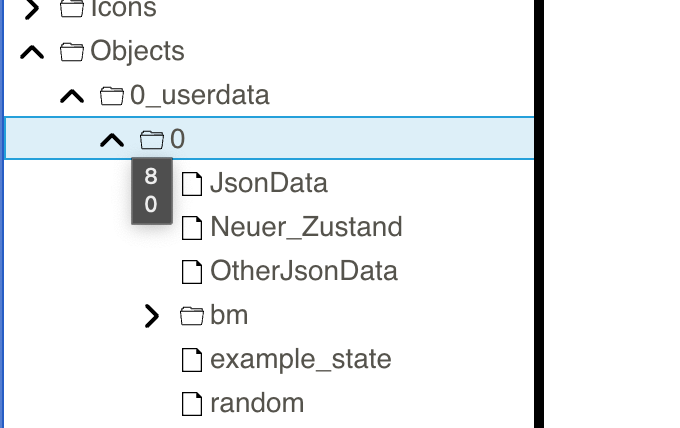680x428 pixels.
Task: Select the Neuer_Zustand state label
Action: pos(305,228)
